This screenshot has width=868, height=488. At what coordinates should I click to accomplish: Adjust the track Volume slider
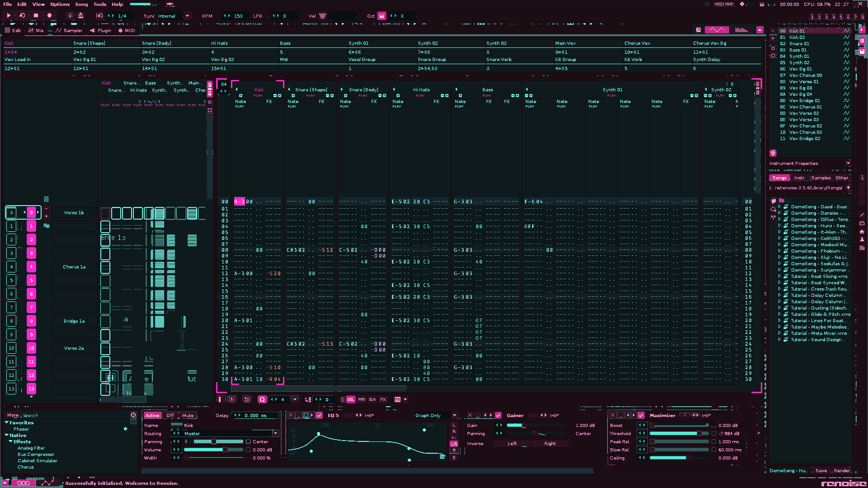click(213, 450)
